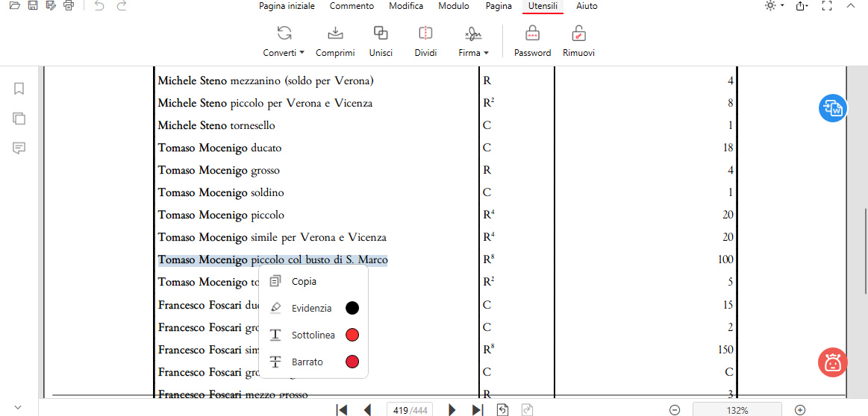This screenshot has height=416, width=868.
Task: Jump to the last page
Action: pos(477,410)
